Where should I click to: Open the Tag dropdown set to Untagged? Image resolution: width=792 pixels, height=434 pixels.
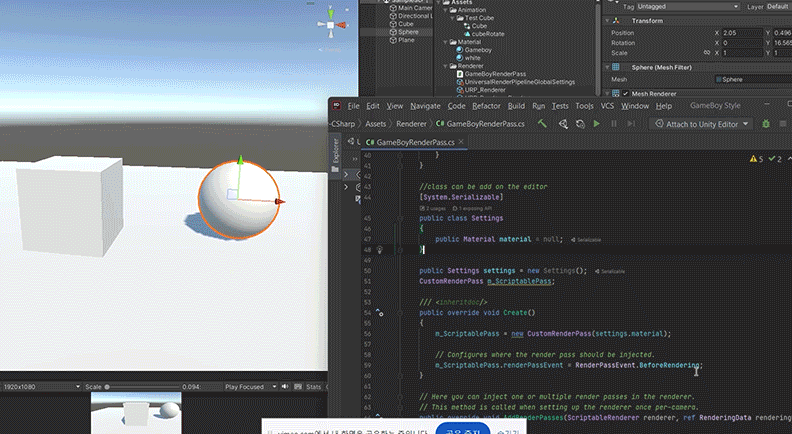coord(686,6)
